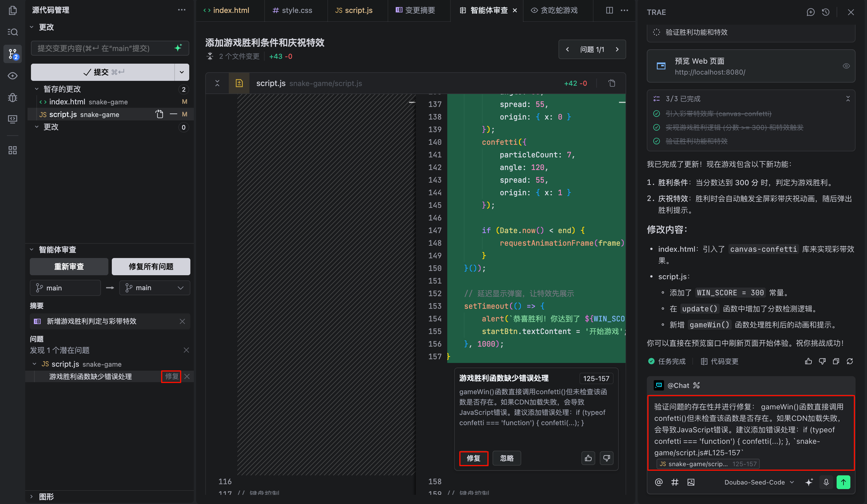867x504 pixels.
Task: Click the 提交 commit button
Action: point(103,72)
